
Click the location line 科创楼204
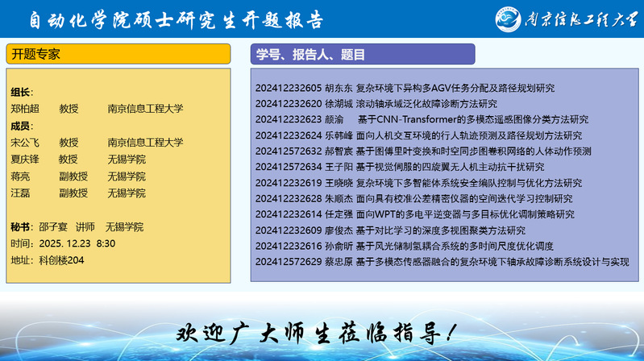click(47, 259)
